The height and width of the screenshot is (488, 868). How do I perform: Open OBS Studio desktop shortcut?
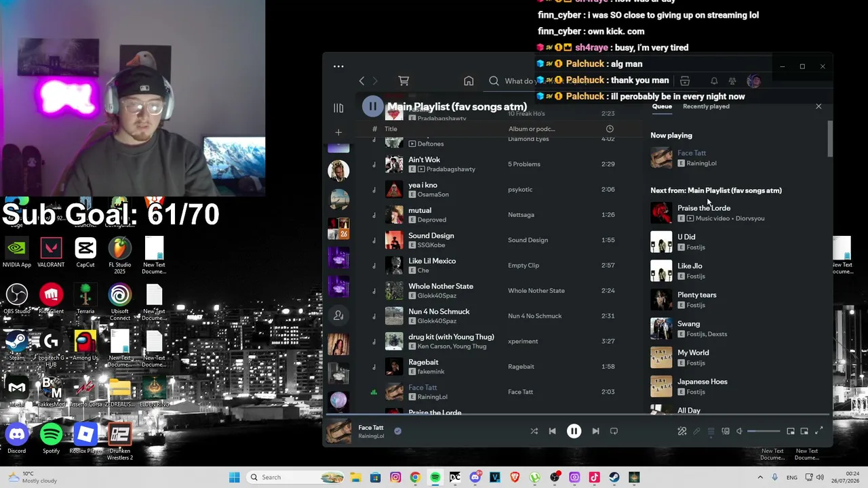(17, 299)
